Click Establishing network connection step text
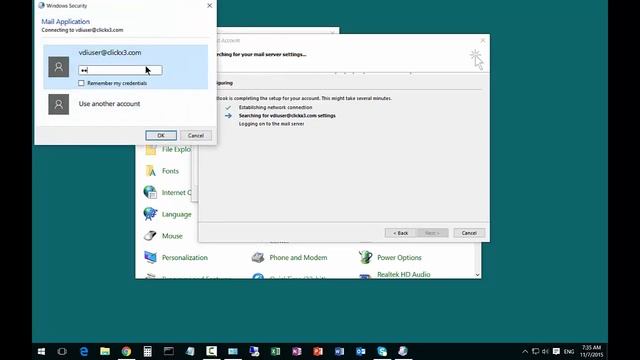This screenshot has height=360, width=640. [276, 107]
